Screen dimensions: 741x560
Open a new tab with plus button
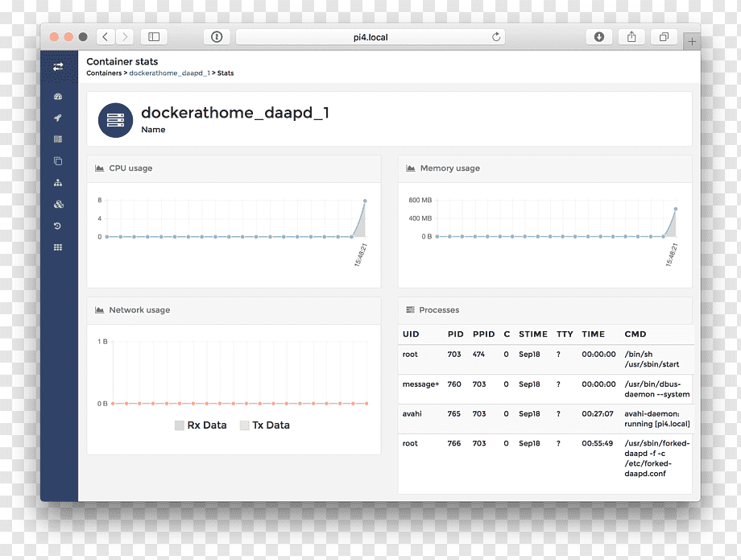[x=692, y=42]
